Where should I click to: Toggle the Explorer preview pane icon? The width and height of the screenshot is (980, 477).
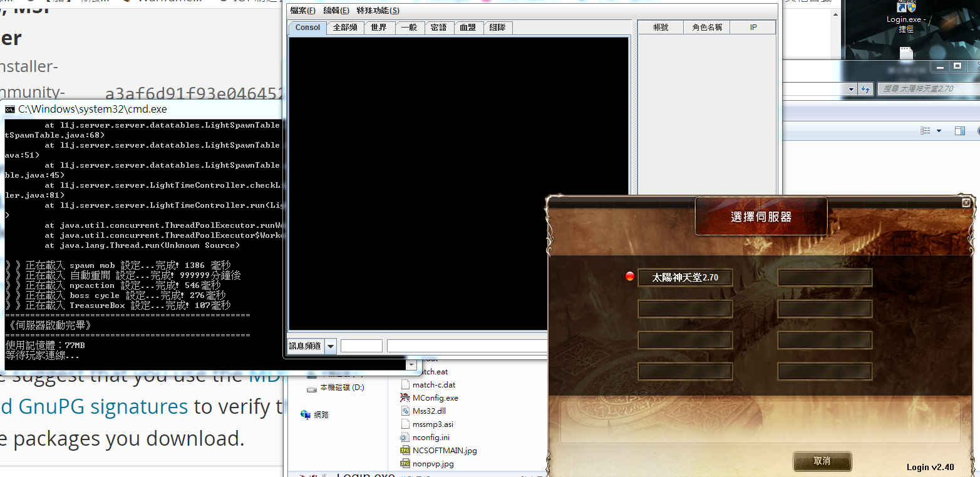pos(960,131)
